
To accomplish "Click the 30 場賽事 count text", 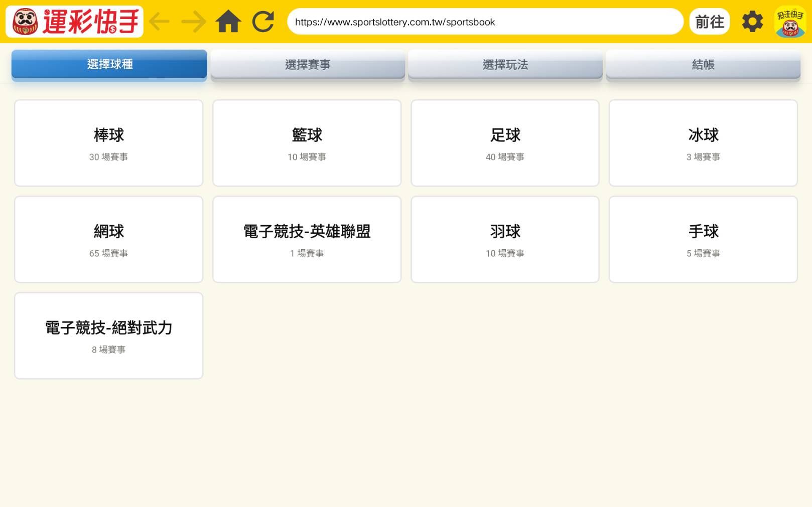I will [108, 157].
